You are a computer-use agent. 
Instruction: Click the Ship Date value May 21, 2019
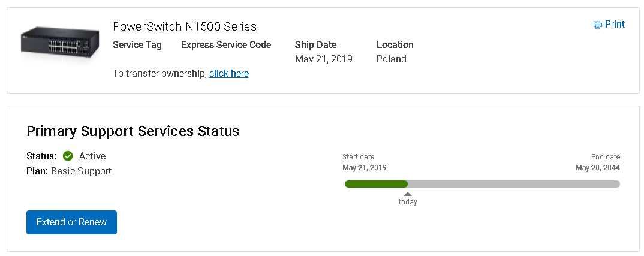[x=324, y=59]
